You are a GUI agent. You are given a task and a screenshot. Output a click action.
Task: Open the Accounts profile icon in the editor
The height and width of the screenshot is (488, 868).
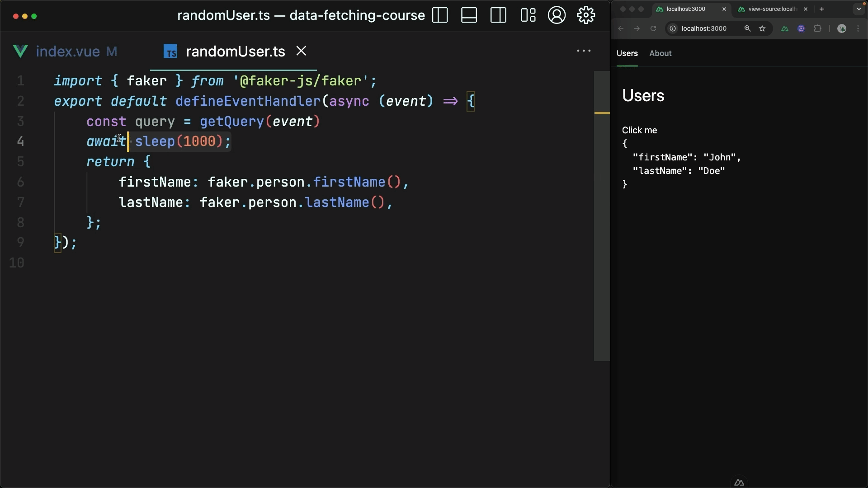pyautogui.click(x=557, y=15)
